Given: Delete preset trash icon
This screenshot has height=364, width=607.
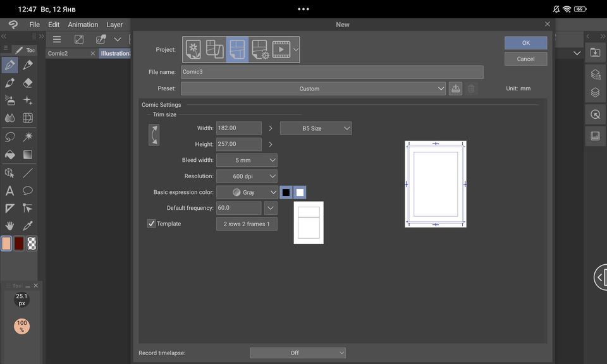Looking at the screenshot, I should pos(471,88).
